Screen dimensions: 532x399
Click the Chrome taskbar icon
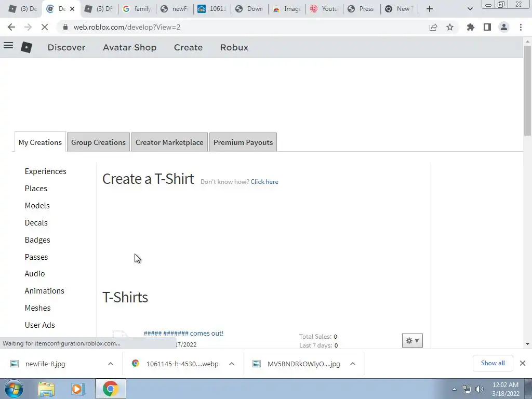111,389
